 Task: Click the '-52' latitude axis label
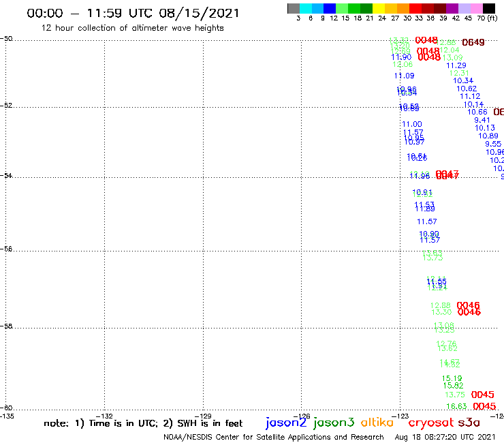pyautogui.click(x=6, y=105)
